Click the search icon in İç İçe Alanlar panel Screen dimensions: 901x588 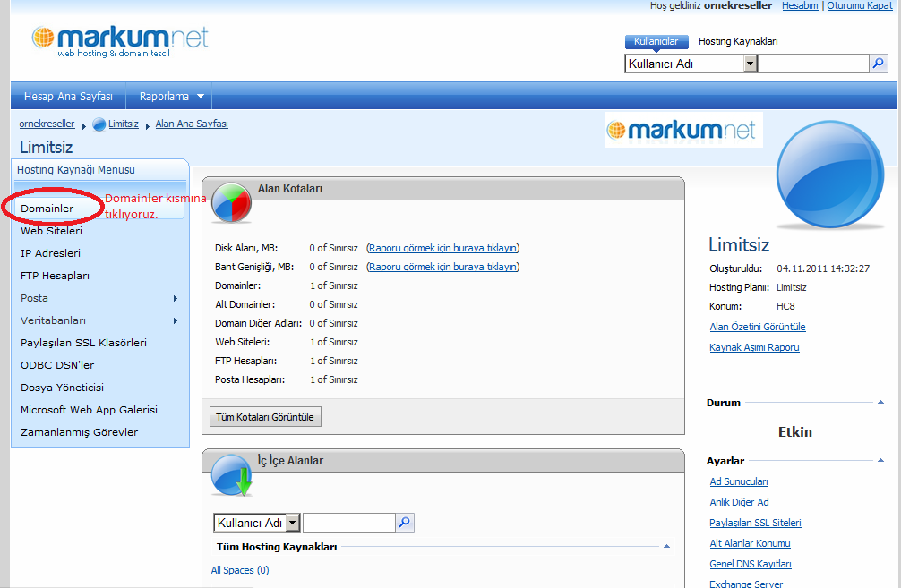(405, 523)
